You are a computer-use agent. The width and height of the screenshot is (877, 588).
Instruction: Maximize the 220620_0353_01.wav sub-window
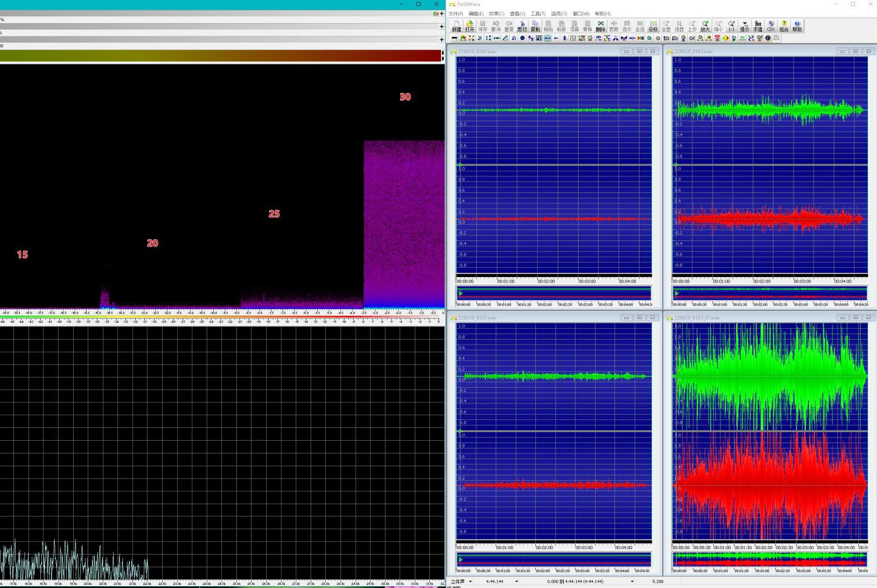coord(856,317)
